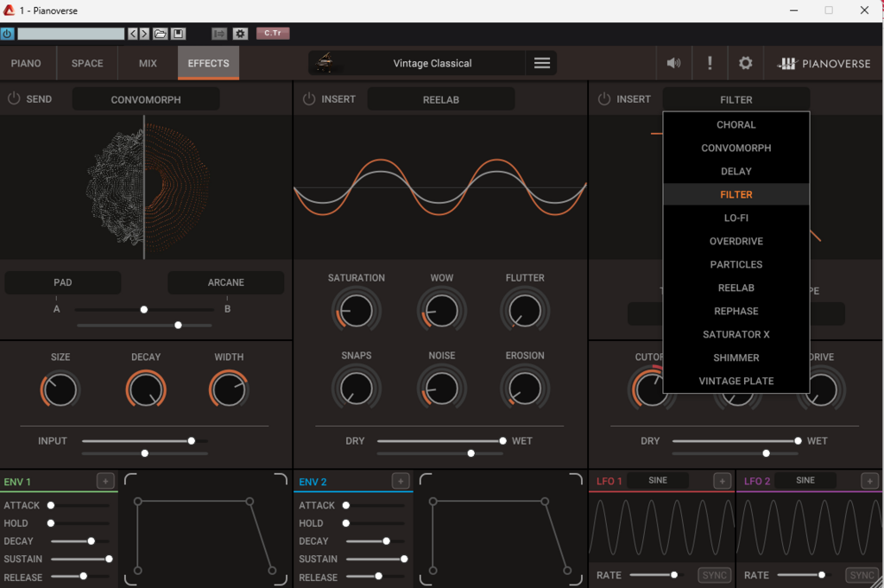This screenshot has height=588, width=884.
Task: Toggle the Filter INSERT power button
Action: pyautogui.click(x=603, y=98)
